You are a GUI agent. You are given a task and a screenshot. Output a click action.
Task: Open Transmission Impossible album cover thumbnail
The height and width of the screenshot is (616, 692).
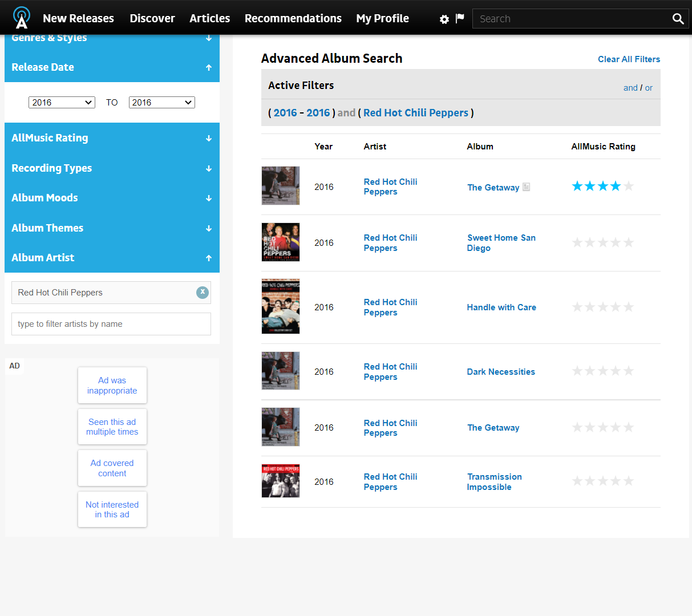281,481
